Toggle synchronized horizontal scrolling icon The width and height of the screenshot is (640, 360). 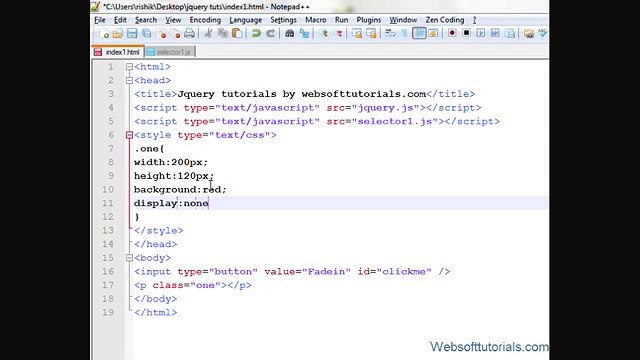click(x=371, y=33)
